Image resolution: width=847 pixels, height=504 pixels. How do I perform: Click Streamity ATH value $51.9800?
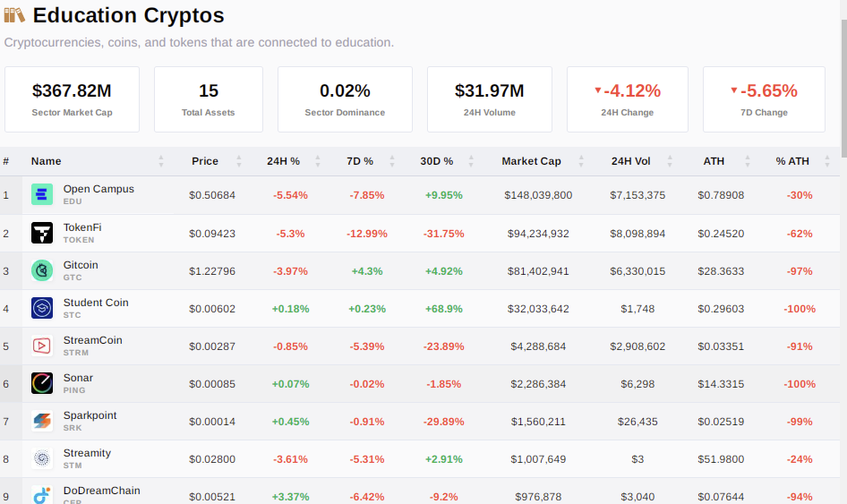(721, 459)
